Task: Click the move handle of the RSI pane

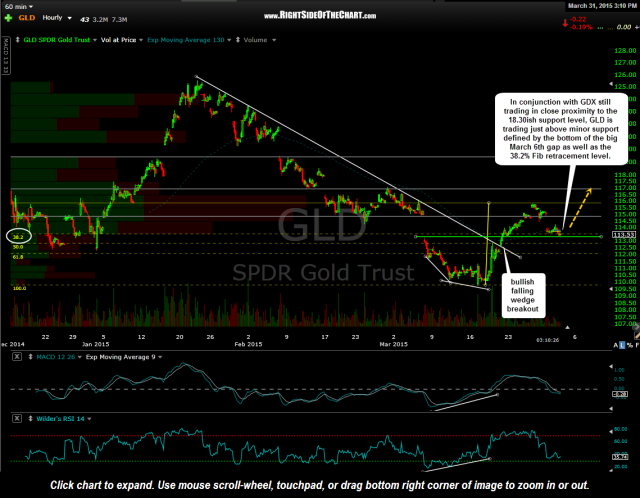Action: click(x=30, y=418)
